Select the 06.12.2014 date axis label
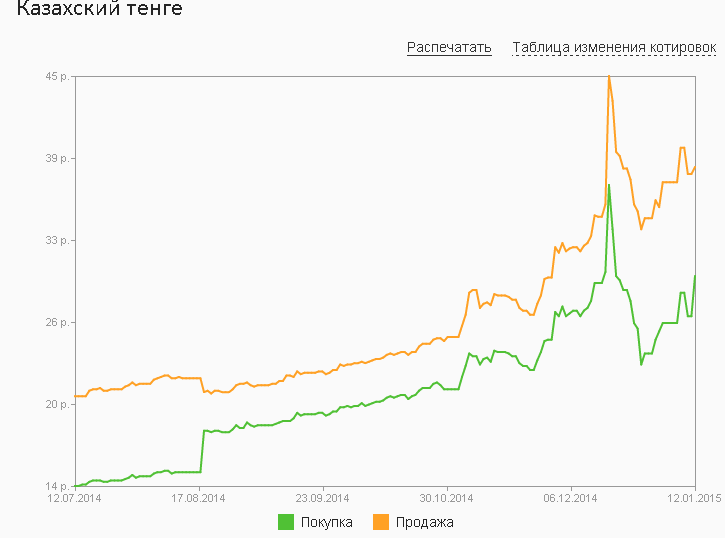727x538 pixels. (570, 499)
